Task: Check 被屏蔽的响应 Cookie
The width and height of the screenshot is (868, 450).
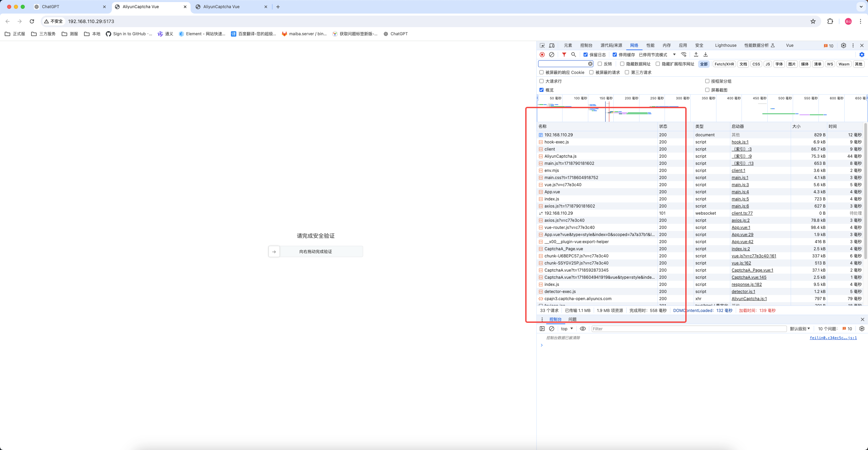Action: (541, 72)
